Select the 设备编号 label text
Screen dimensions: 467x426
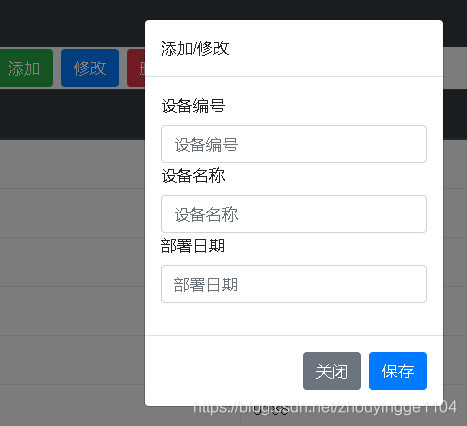[193, 106]
